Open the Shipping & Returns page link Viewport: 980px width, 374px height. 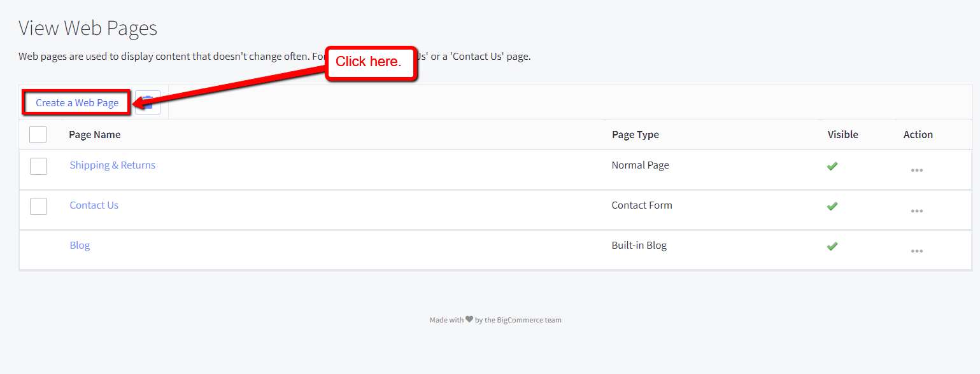point(112,165)
